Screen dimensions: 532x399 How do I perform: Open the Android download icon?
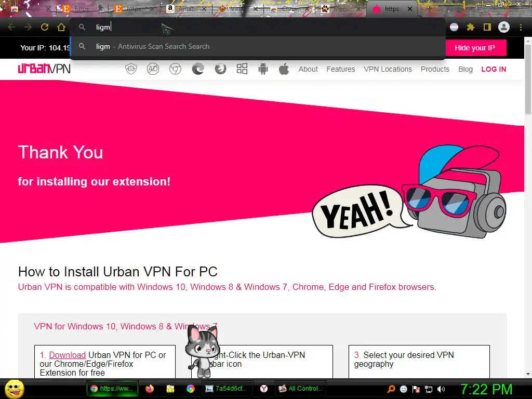click(x=263, y=69)
